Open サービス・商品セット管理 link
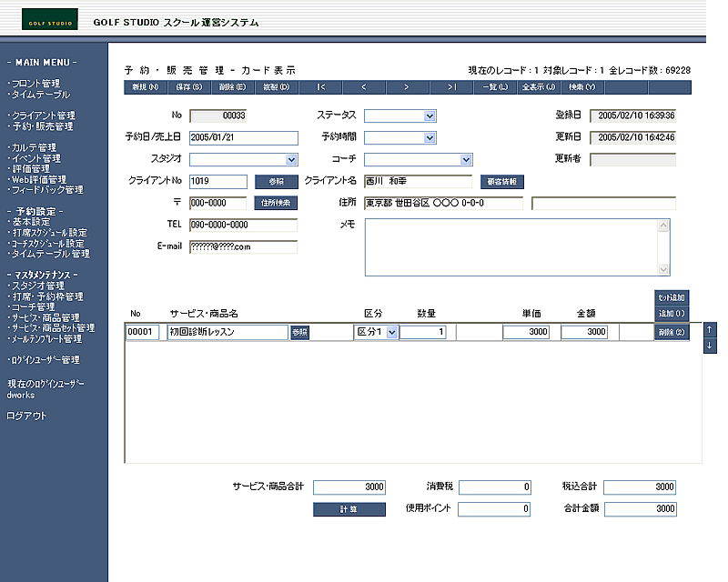Image resolution: width=728 pixels, height=582 pixels. point(53,328)
